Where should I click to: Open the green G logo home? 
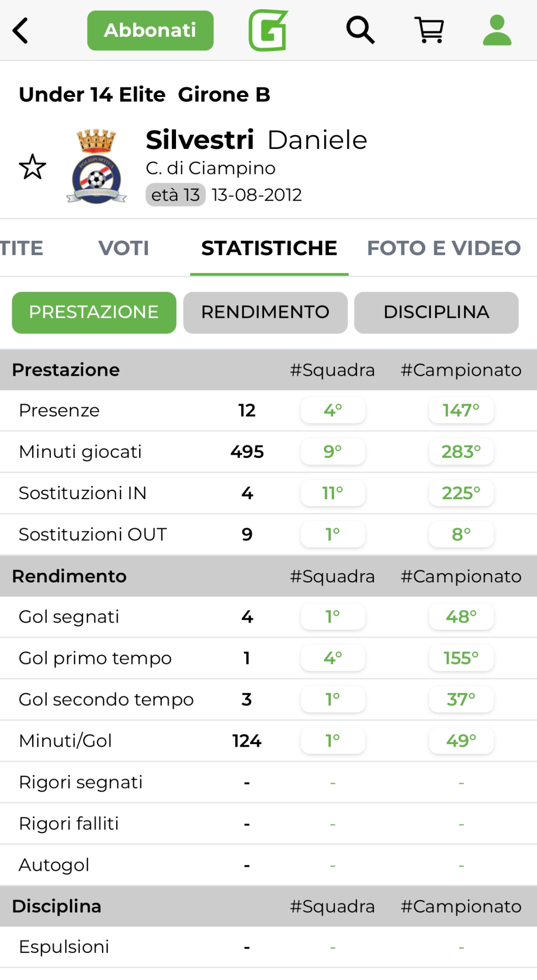pyautogui.click(x=268, y=31)
